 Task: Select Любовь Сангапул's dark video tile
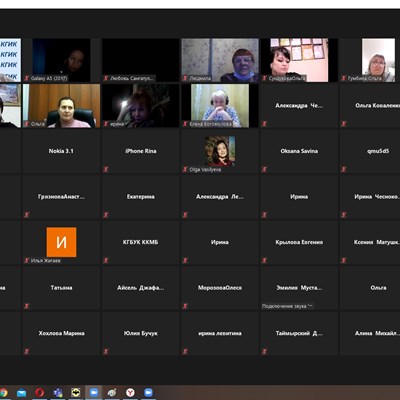click(140, 60)
